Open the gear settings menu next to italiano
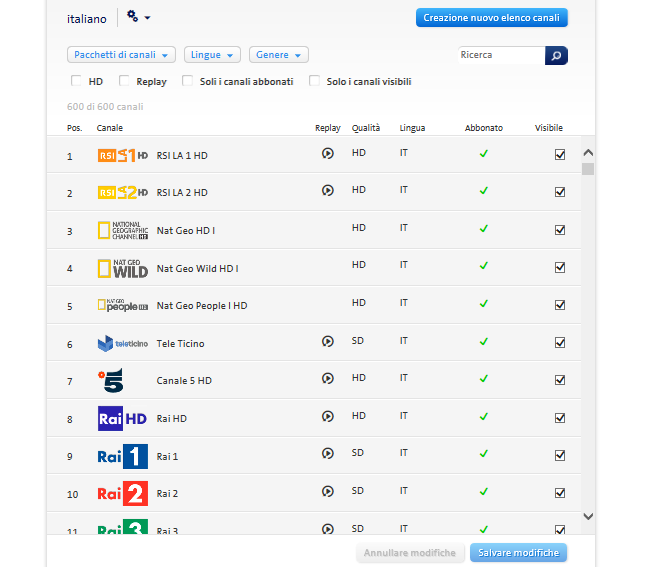 click(138, 17)
